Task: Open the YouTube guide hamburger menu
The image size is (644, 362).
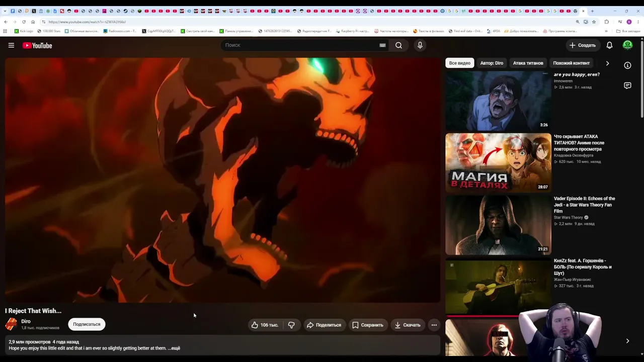Action: point(11,45)
